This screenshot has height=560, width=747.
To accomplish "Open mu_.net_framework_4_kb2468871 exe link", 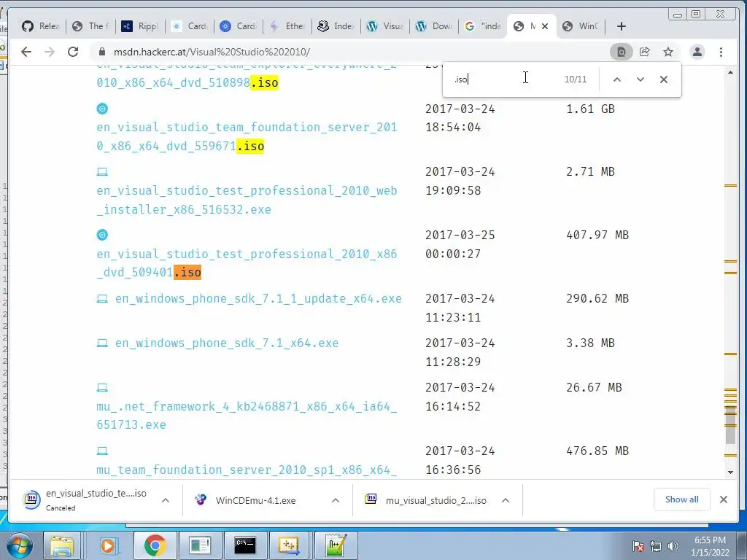I will pos(247,416).
